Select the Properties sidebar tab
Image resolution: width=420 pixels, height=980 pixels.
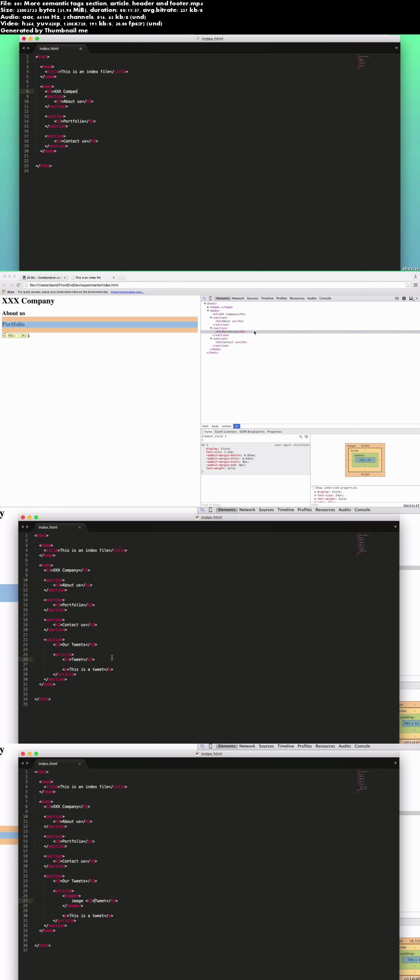pyautogui.click(x=275, y=431)
